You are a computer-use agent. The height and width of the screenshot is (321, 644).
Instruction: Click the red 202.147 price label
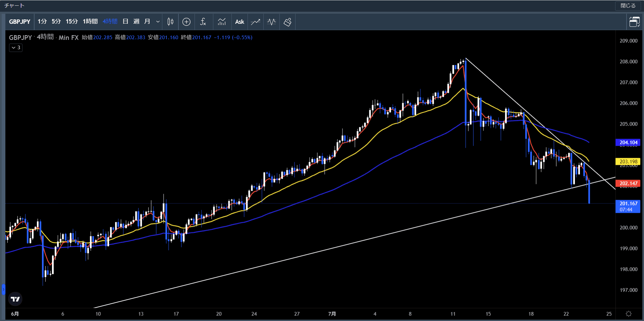click(x=628, y=183)
